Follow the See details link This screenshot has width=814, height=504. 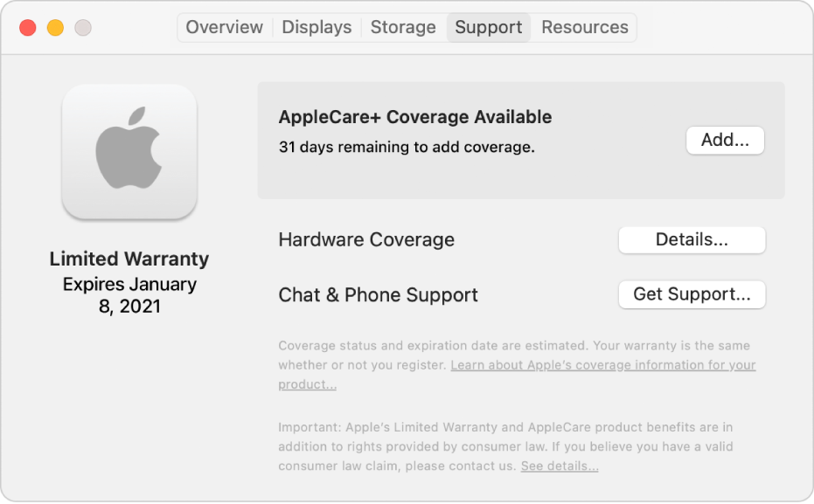click(560, 466)
